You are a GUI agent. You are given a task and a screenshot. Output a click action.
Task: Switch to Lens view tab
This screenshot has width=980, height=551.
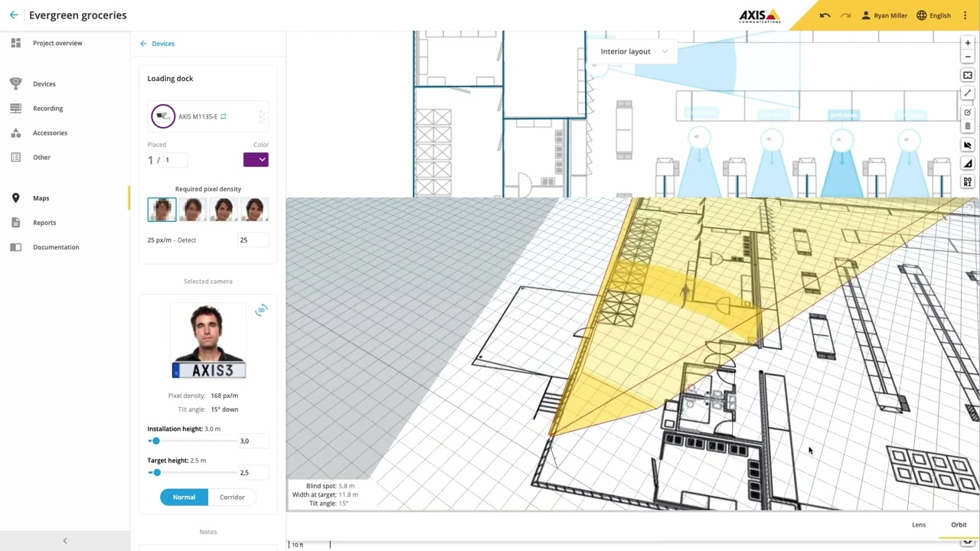tap(919, 525)
